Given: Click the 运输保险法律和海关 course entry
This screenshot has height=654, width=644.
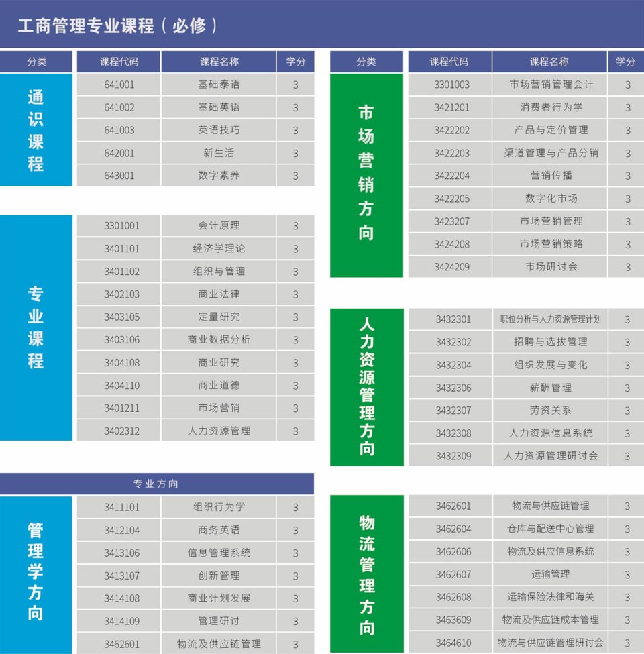Looking at the screenshot, I should 551,597.
